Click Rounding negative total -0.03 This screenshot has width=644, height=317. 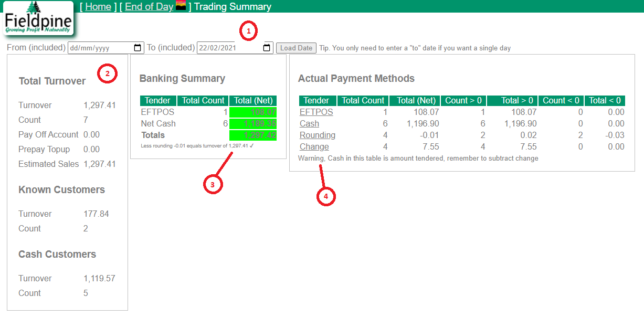614,135
